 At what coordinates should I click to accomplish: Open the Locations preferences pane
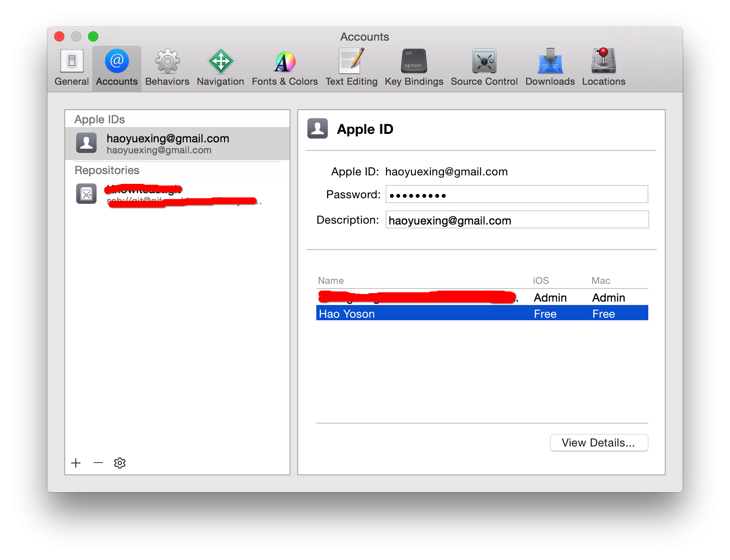[x=603, y=68]
